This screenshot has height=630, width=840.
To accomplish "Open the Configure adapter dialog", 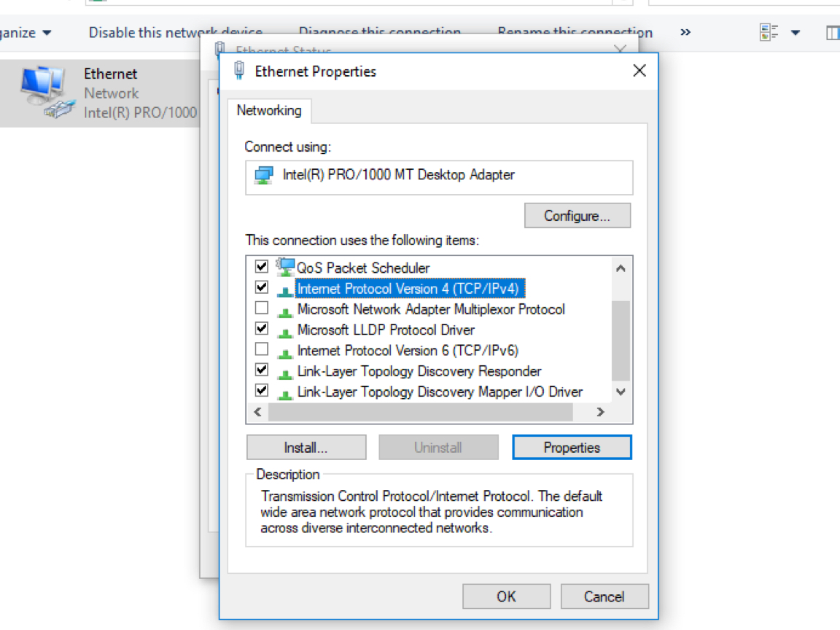I will 577,215.
